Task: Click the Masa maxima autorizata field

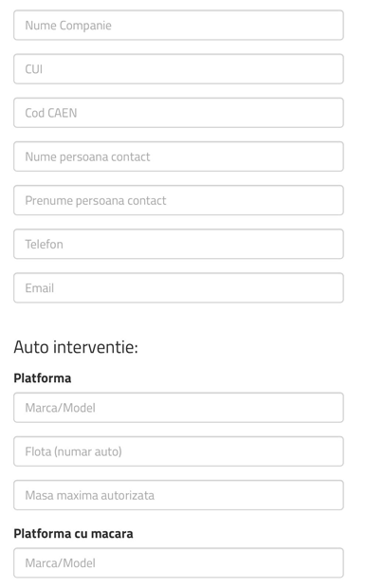Action: coord(178,495)
